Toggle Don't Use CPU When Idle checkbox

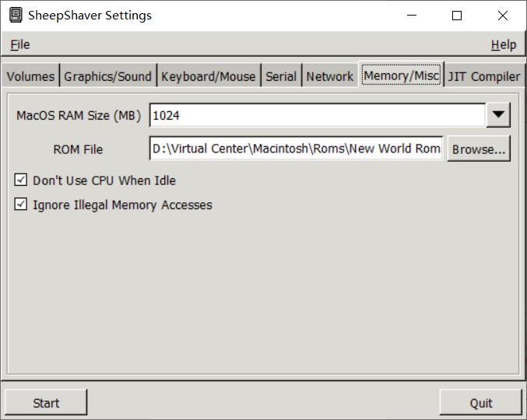click(21, 180)
